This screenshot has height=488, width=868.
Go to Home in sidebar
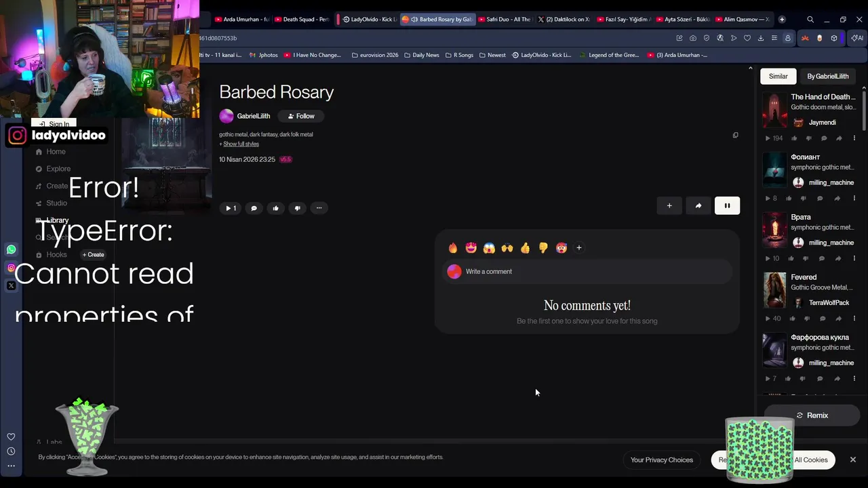pos(56,152)
